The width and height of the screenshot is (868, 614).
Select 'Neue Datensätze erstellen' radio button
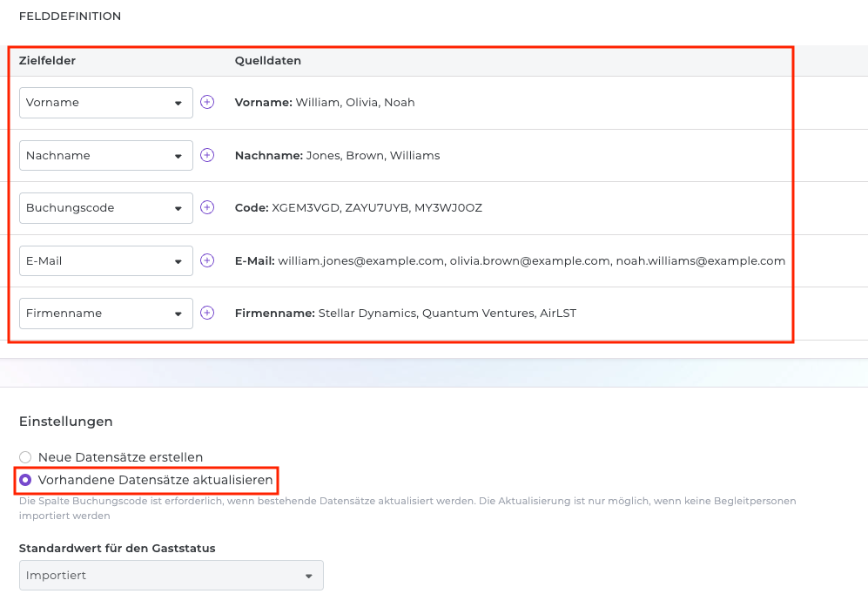pyautogui.click(x=25, y=457)
